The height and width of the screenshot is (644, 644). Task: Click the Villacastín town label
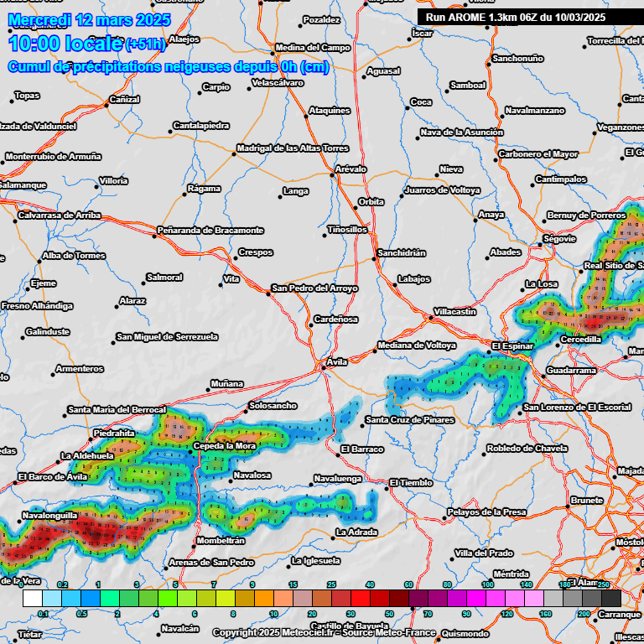coord(454,312)
